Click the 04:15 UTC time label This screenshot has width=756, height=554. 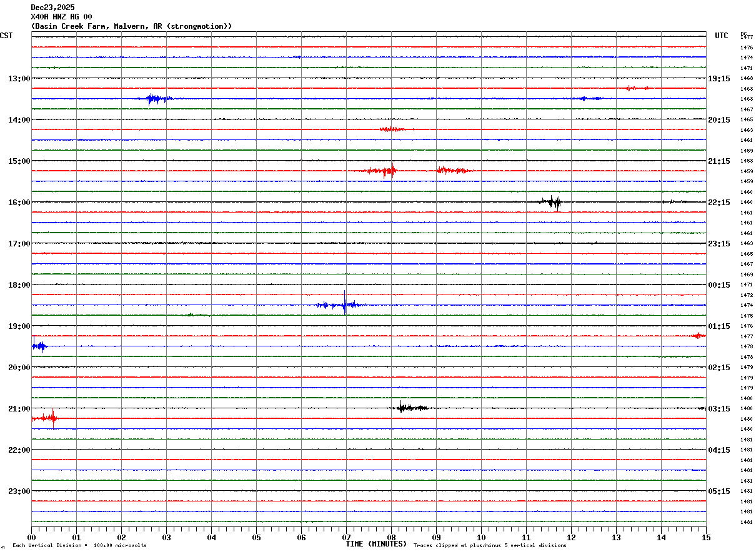tap(719, 450)
